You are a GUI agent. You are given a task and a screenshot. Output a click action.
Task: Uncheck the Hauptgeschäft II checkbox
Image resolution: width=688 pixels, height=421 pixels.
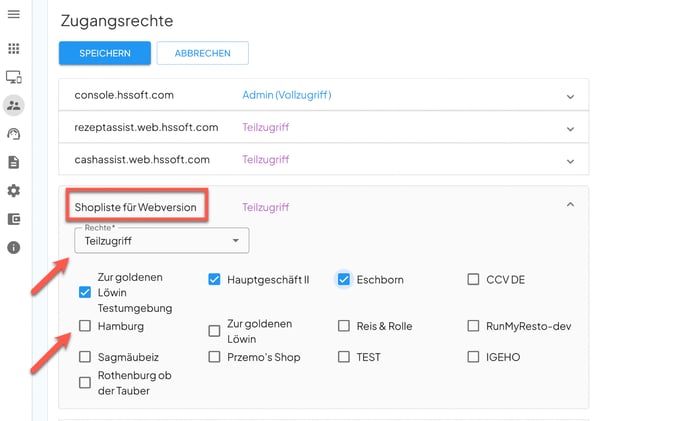pos(215,280)
